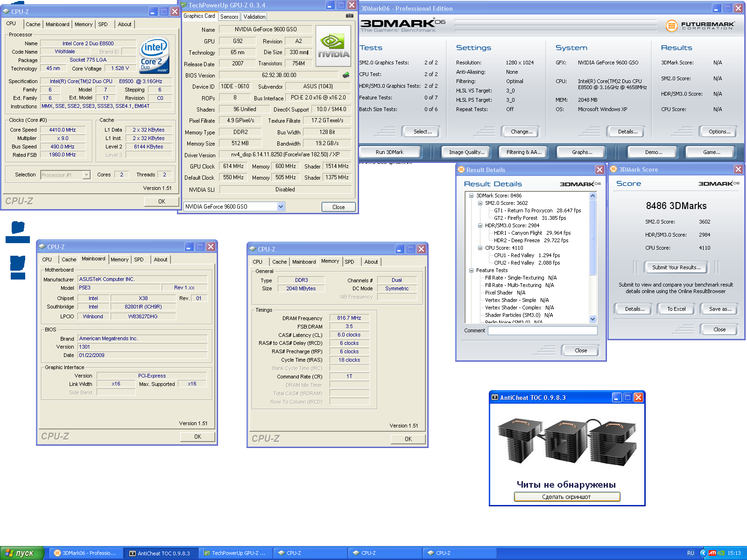747x560 pixels.
Task: Click Submit Your Results... button
Action: [x=676, y=267]
